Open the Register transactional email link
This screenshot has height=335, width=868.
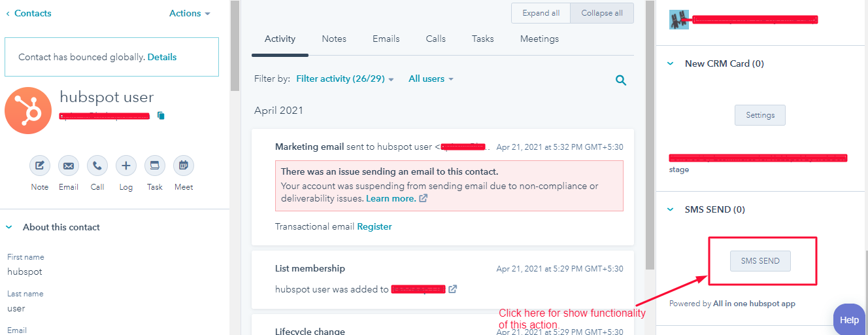pyautogui.click(x=375, y=226)
